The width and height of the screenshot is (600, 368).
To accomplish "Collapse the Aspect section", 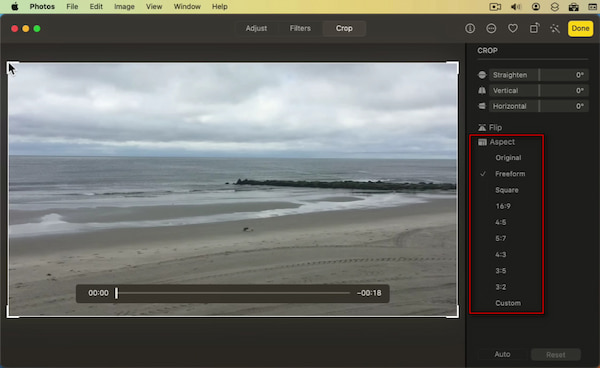I will 502,142.
